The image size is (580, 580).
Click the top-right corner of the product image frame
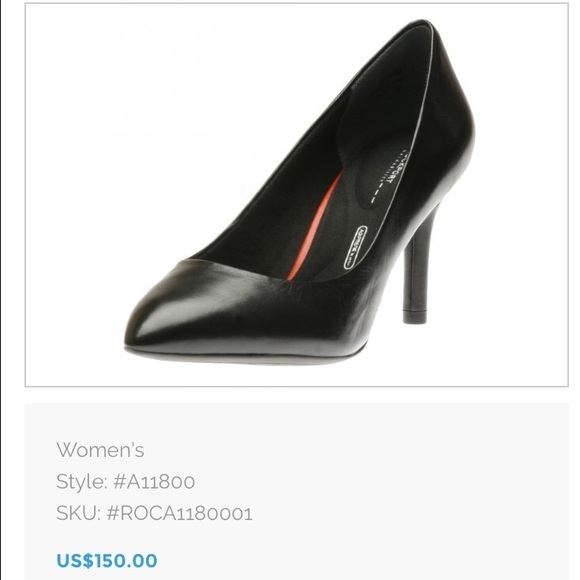[568, 4]
